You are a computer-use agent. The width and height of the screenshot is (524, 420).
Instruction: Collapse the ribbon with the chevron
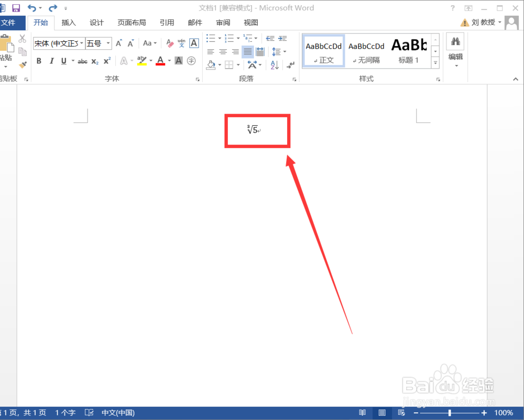[x=515, y=79]
